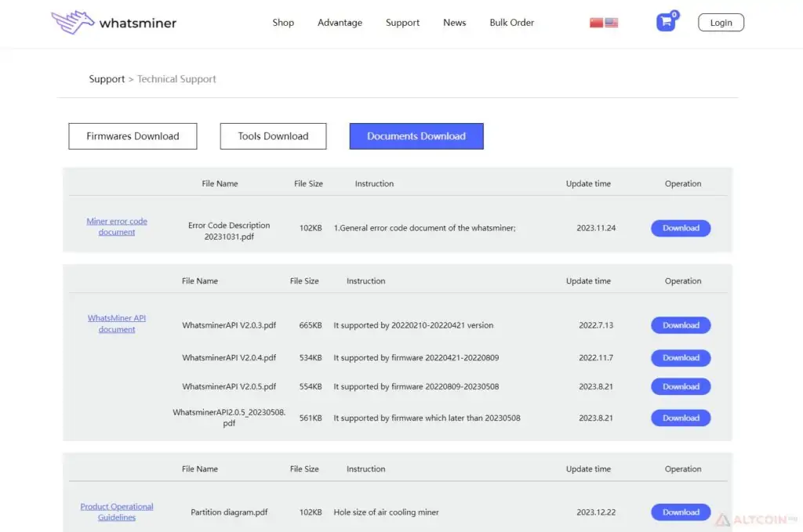This screenshot has height=532, width=803.
Task: Open the Bulk Order page
Action: click(x=511, y=23)
